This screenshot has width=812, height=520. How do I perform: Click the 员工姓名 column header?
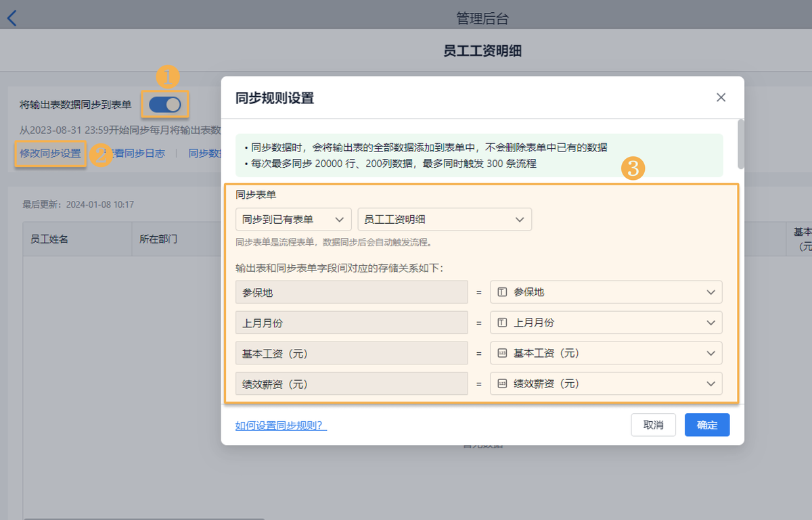(49, 239)
